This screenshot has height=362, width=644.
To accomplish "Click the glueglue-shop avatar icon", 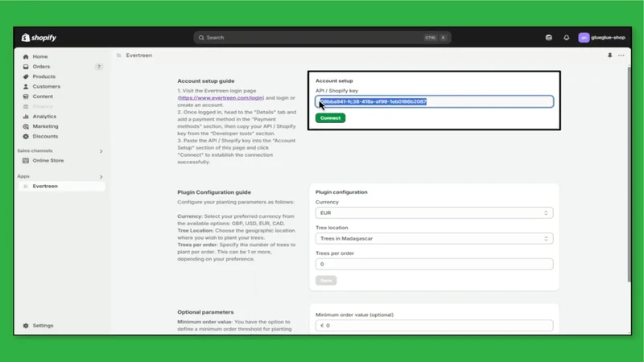I will [584, 38].
